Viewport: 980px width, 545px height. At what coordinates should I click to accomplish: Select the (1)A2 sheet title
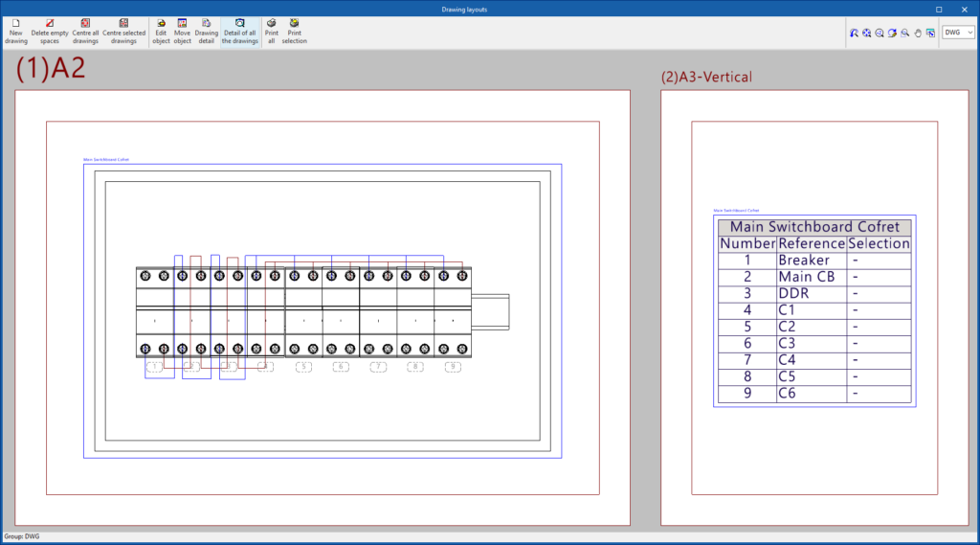[x=51, y=69]
